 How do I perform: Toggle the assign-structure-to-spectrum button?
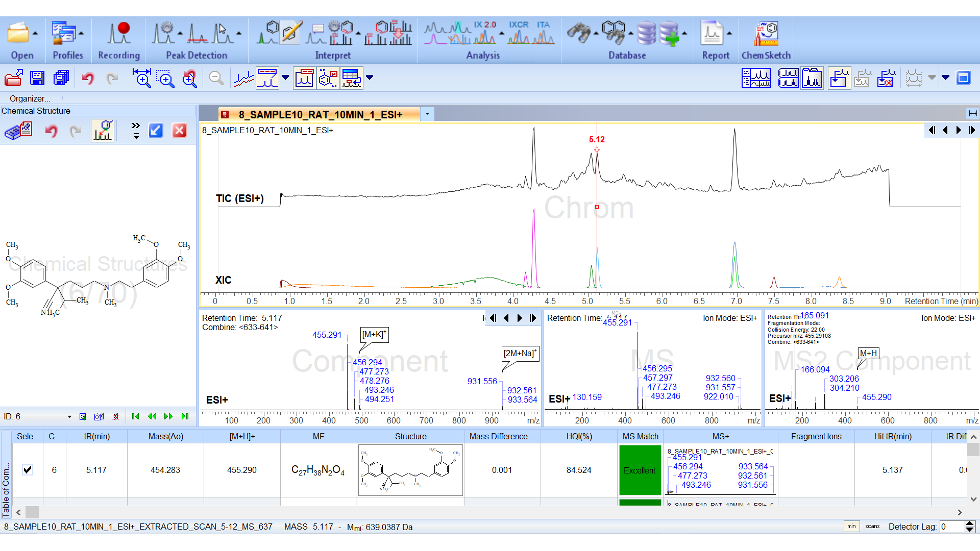coord(103,131)
